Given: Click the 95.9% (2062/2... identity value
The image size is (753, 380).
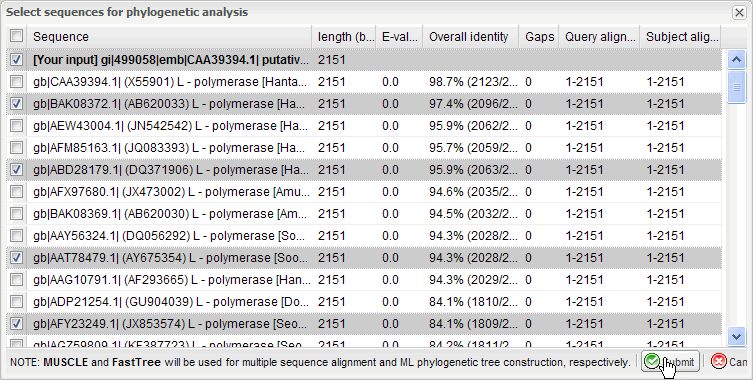Looking at the screenshot, I should coord(473,126).
